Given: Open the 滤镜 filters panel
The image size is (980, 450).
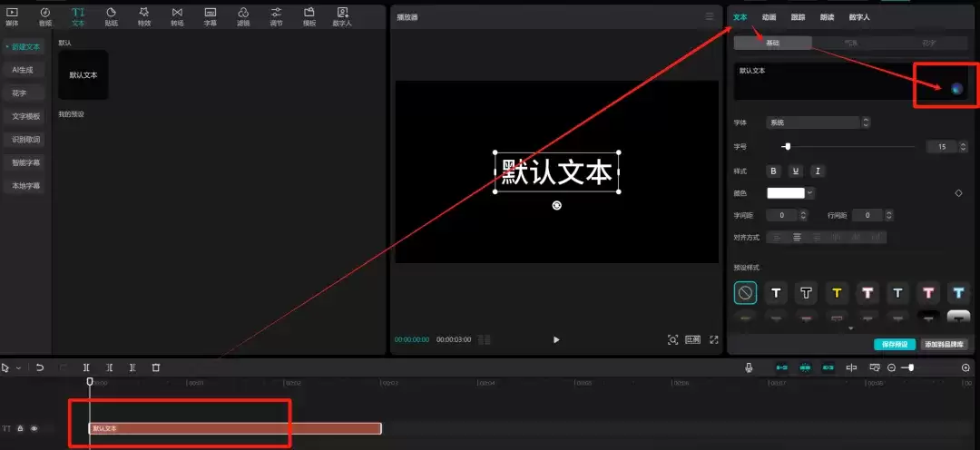Looking at the screenshot, I should coord(243,17).
